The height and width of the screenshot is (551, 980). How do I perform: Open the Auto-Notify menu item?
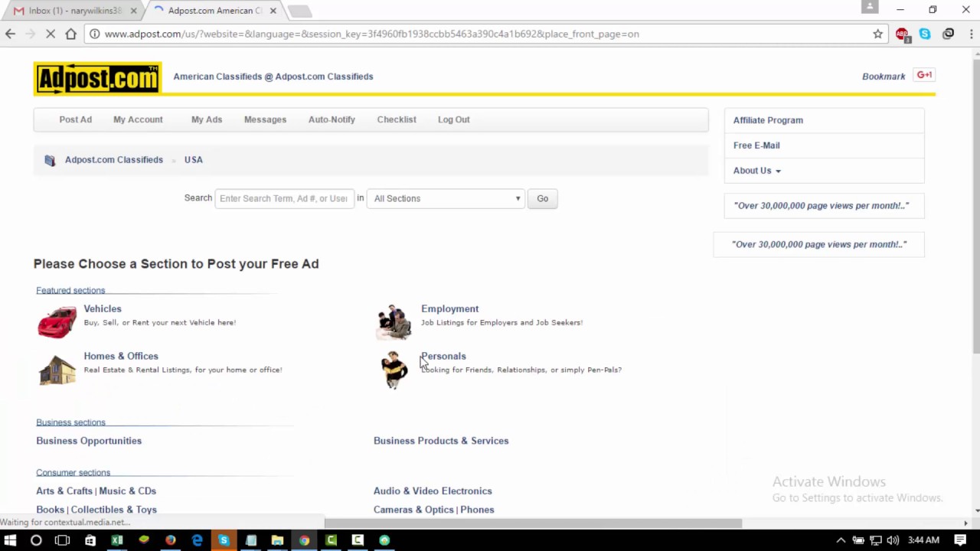click(332, 119)
